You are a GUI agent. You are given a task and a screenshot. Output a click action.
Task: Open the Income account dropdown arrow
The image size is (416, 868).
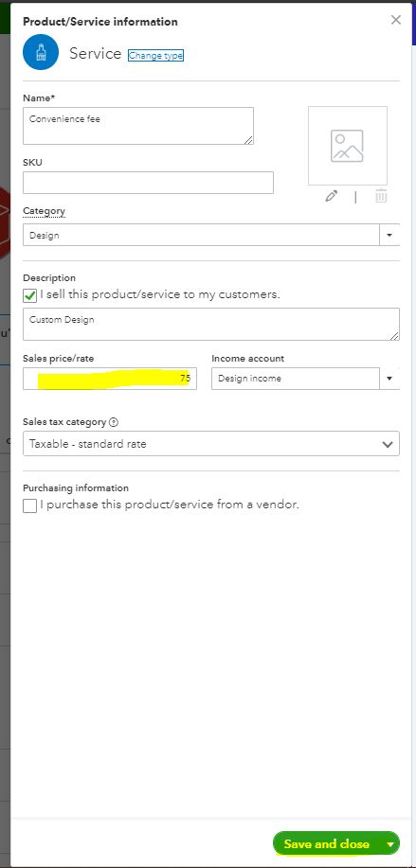[x=389, y=379]
